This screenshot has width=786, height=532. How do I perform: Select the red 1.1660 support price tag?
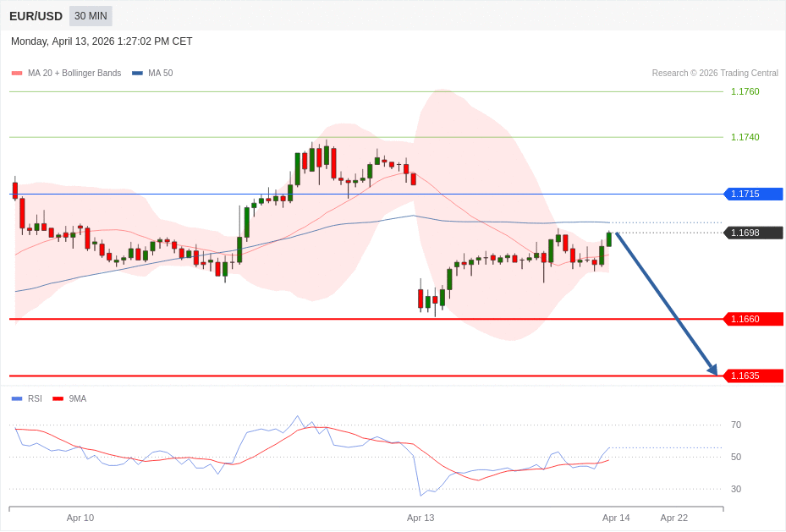pos(753,319)
